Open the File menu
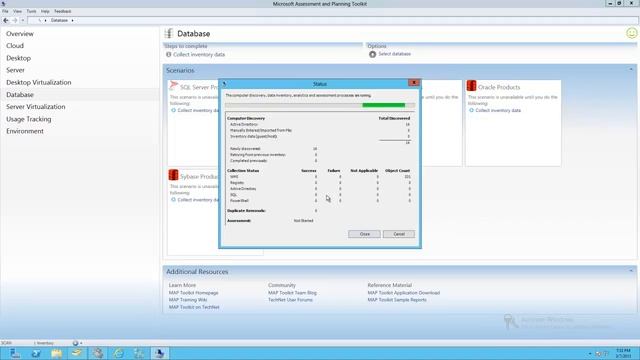The height and width of the screenshot is (360, 640). [5, 11]
